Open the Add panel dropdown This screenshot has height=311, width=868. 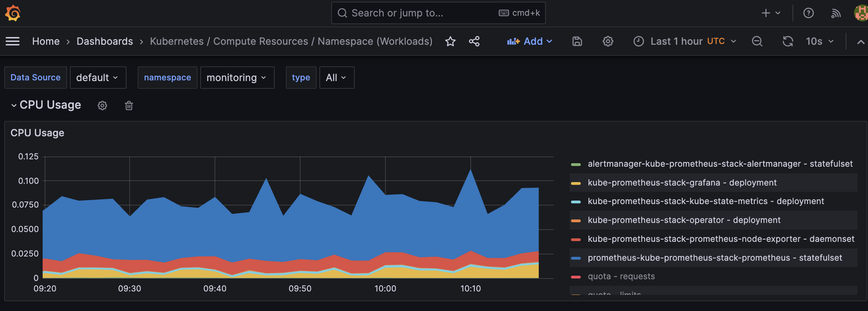tap(530, 41)
